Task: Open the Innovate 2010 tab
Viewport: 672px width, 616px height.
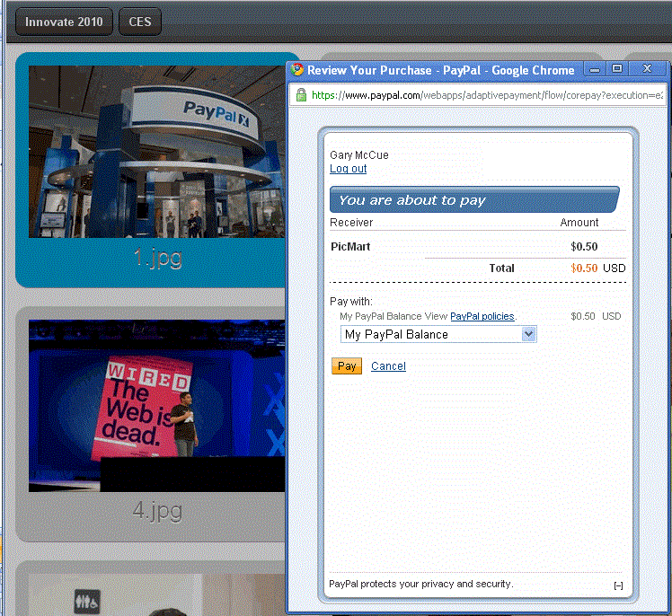Action: point(64,22)
